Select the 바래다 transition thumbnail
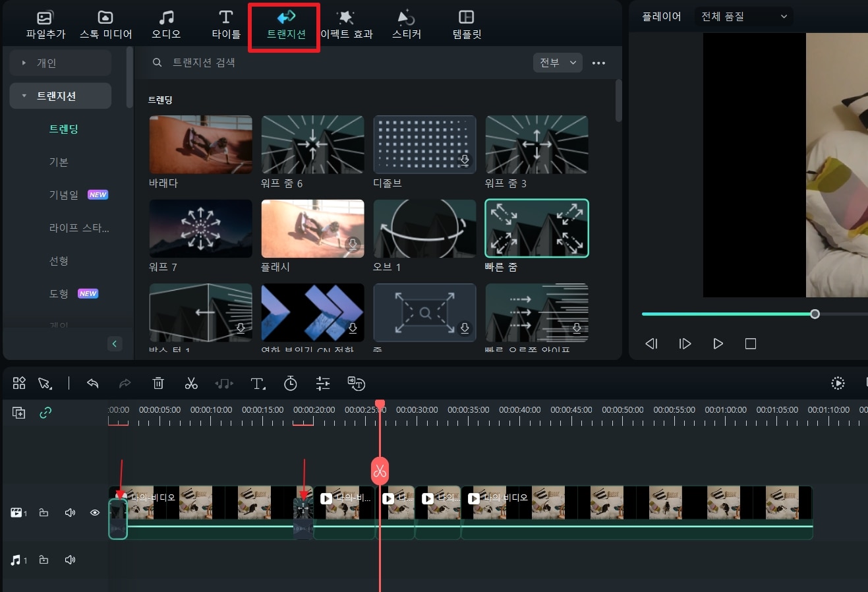 [200, 144]
